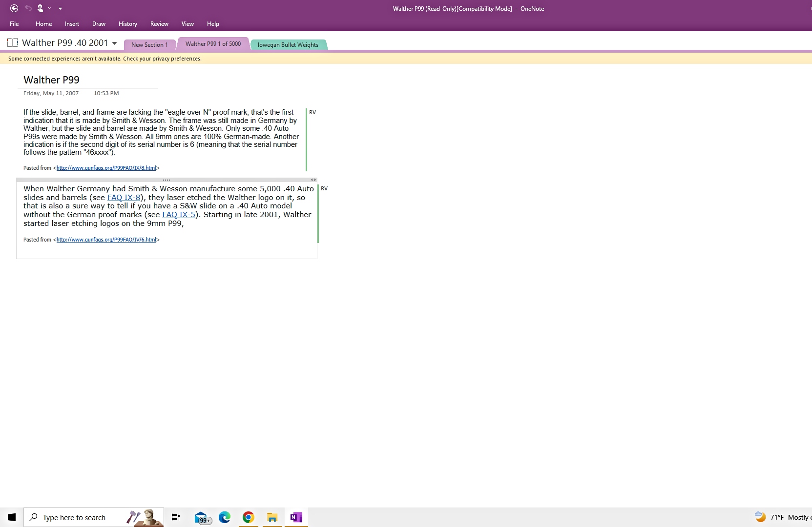Open the Insert ribbon tab
The width and height of the screenshot is (812, 527).
click(72, 24)
